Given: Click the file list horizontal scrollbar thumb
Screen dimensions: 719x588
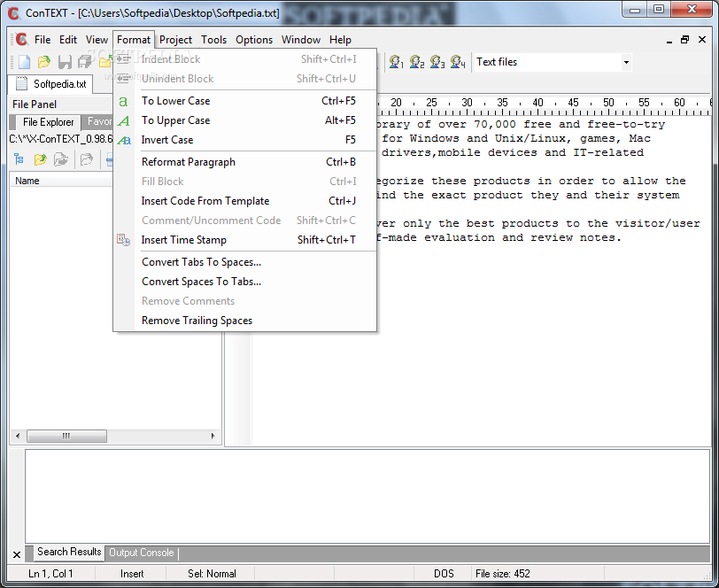Looking at the screenshot, I should click(x=66, y=436).
